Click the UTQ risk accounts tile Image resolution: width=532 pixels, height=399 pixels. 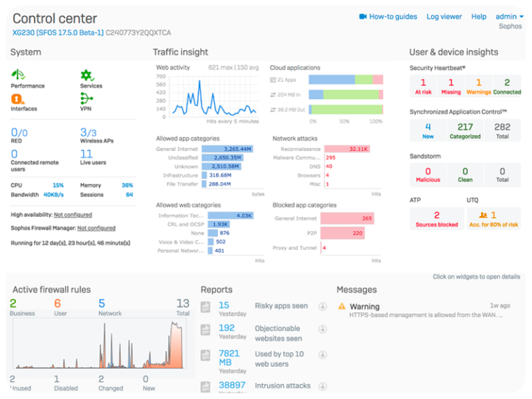tap(493, 220)
